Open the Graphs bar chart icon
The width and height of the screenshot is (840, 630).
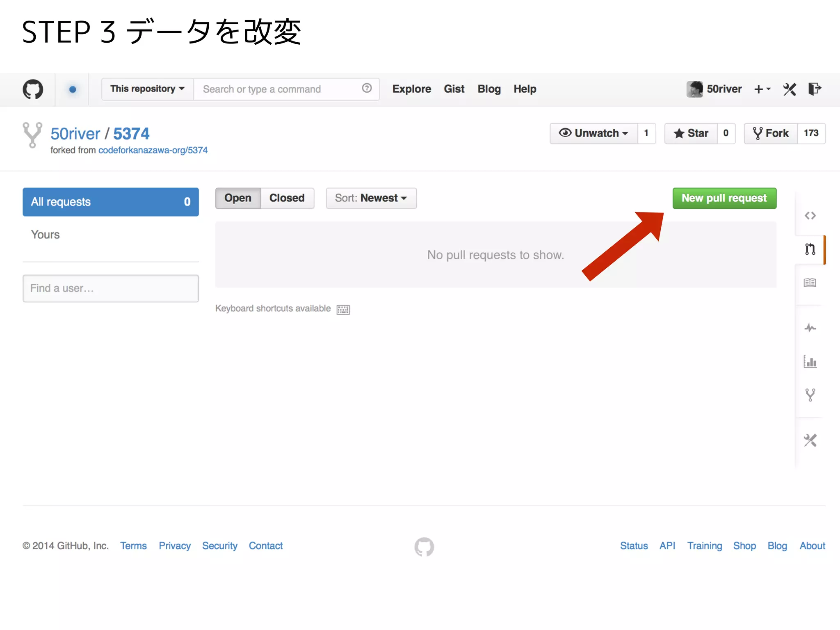coord(810,361)
